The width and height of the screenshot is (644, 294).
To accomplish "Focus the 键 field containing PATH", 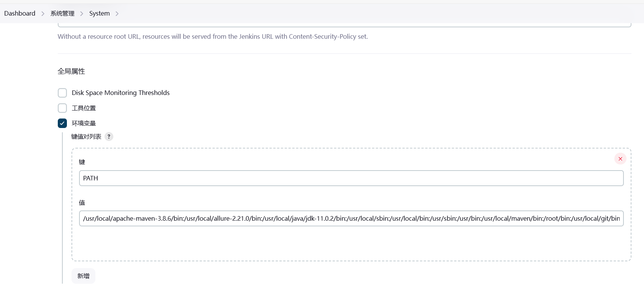I will (x=351, y=178).
